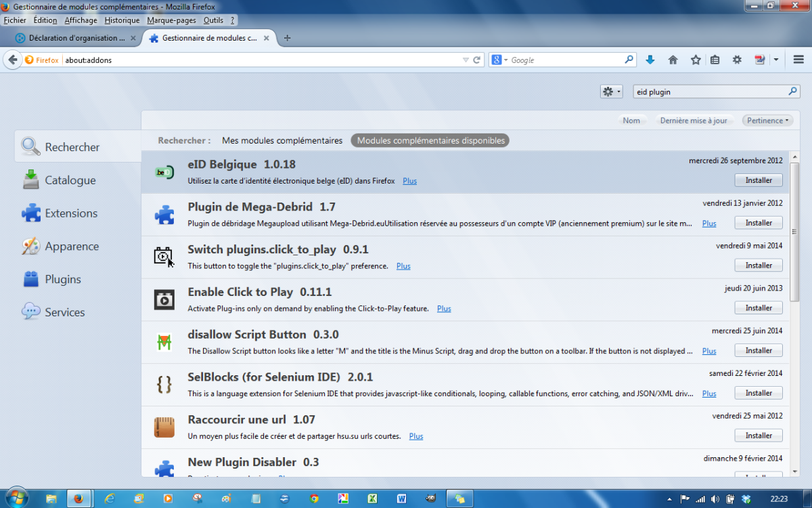Open Google Chrome from the taskbar
This screenshot has width=812, height=508.
click(x=314, y=499)
